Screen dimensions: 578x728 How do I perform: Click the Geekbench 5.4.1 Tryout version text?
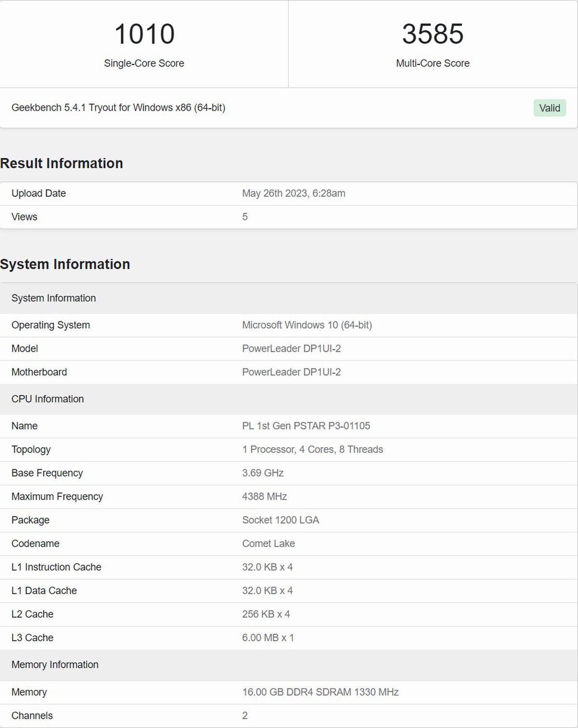click(x=118, y=107)
